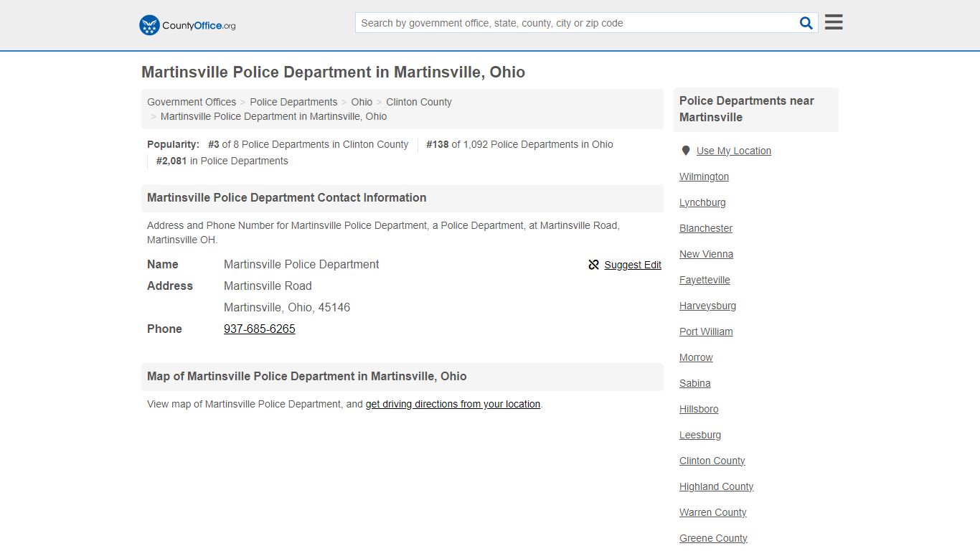
Task: Open Warren County link
Action: pyautogui.click(x=713, y=512)
